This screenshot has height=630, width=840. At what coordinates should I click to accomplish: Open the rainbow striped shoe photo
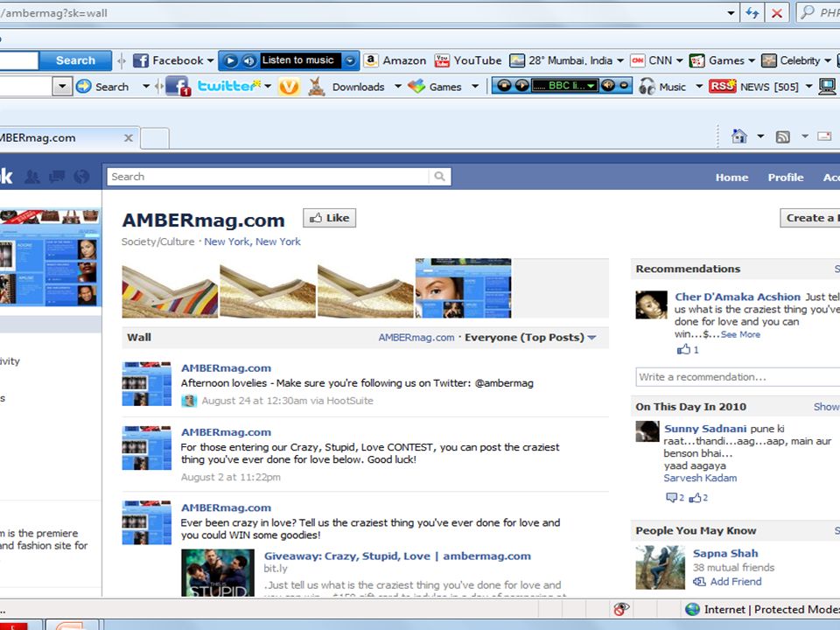170,288
